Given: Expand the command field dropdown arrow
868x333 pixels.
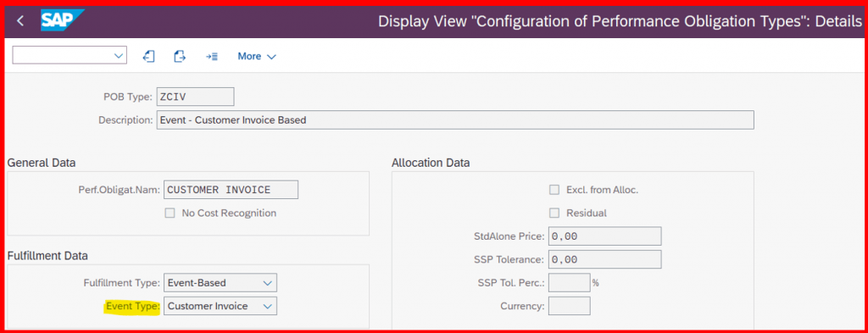Looking at the screenshot, I should [x=118, y=55].
